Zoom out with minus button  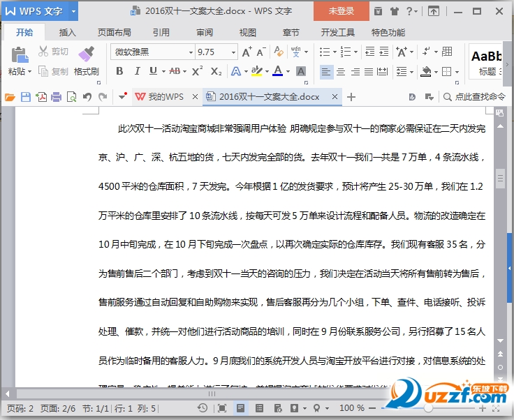pyautogui.click(x=372, y=408)
